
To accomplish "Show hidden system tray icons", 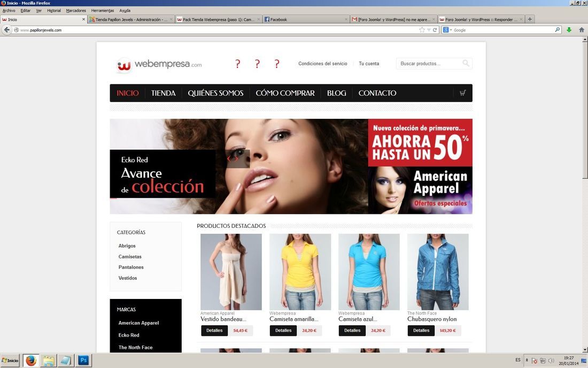I will point(527,361).
